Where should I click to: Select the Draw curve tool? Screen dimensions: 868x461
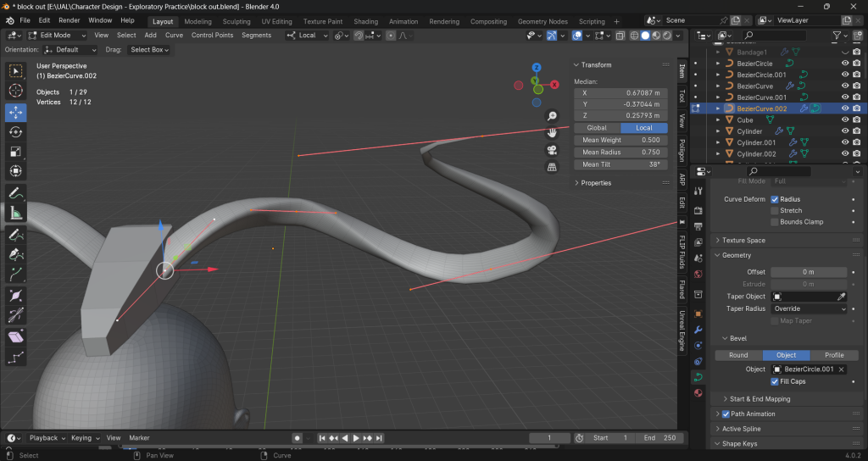click(x=15, y=235)
